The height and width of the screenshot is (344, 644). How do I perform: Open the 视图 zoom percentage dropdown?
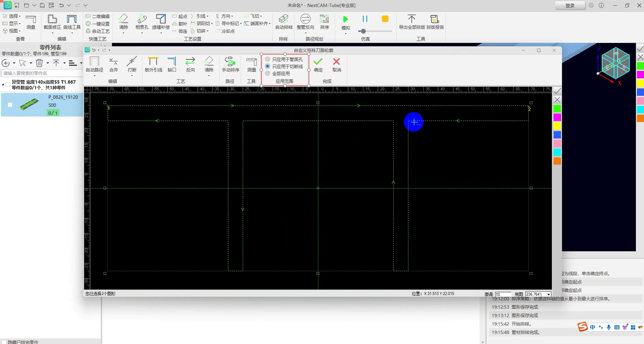pyautogui.click(x=549, y=294)
